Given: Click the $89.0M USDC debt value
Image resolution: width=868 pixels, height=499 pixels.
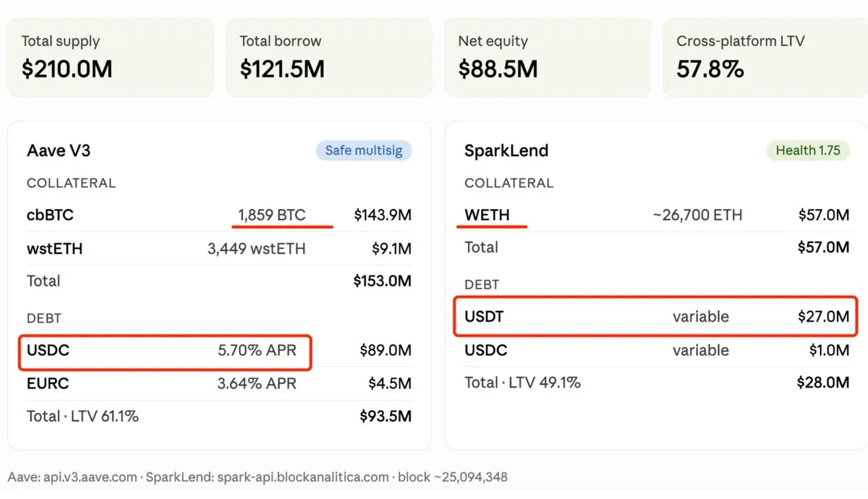Looking at the screenshot, I should coord(386,351).
